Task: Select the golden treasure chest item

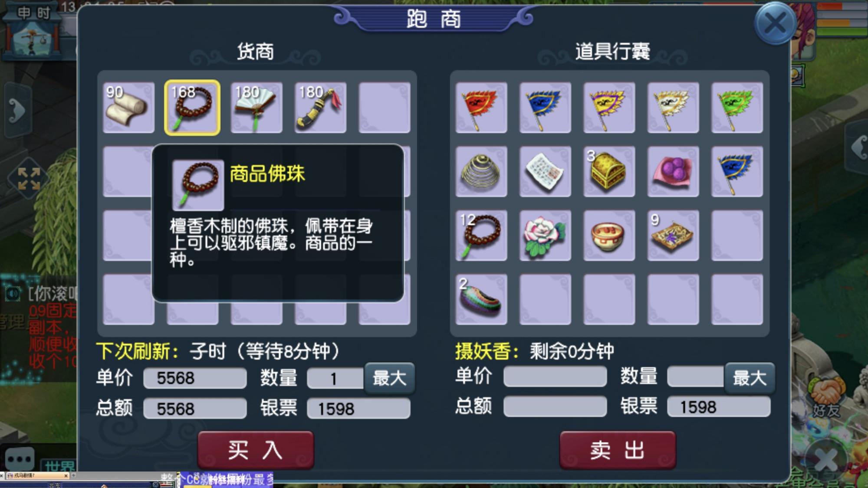Action: click(609, 171)
